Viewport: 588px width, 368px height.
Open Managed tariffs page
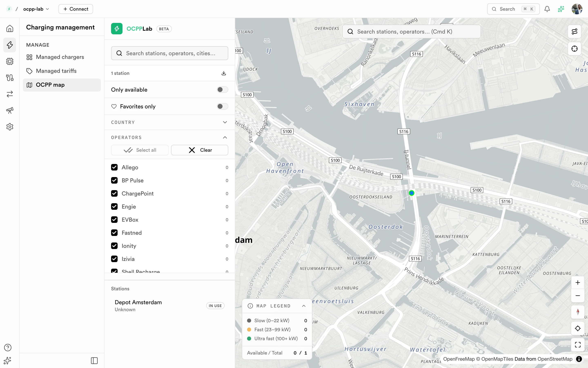[62, 71]
